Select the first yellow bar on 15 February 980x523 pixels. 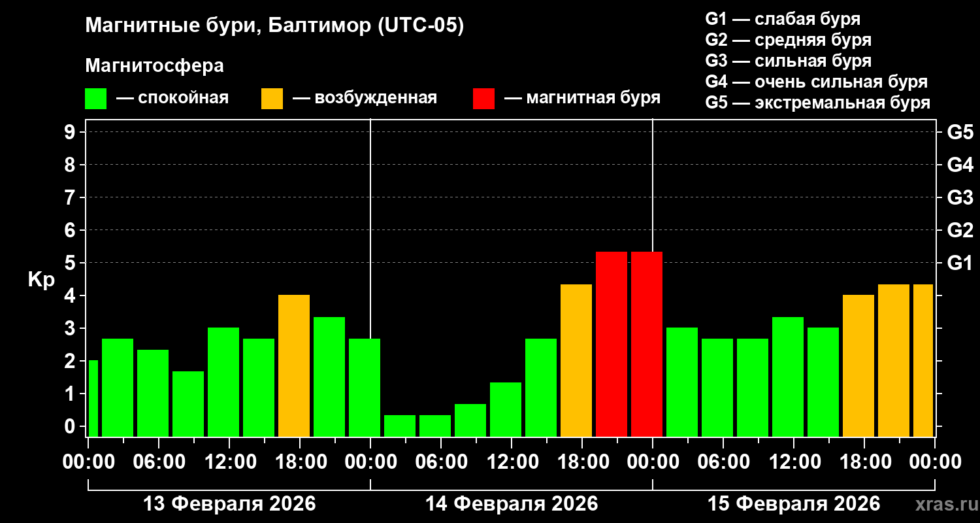tap(858, 366)
